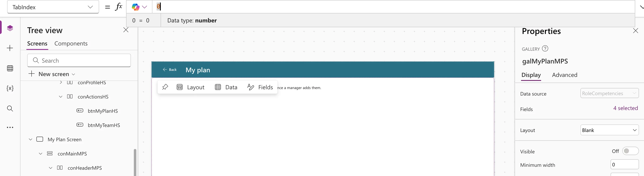Collapse the conActionsHS tree node

pos(60,97)
